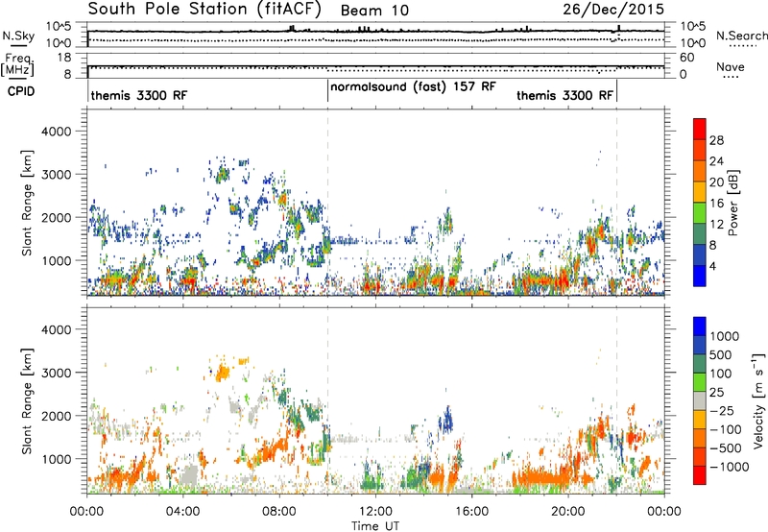The width and height of the screenshot is (768, 532).
Task: Click the "28" label on Power colorbar
Action: tap(716, 140)
